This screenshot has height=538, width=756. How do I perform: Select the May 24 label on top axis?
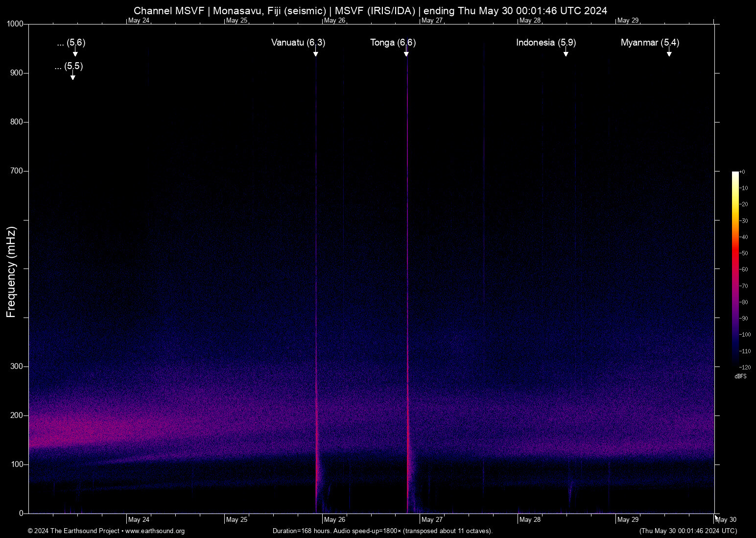click(140, 21)
